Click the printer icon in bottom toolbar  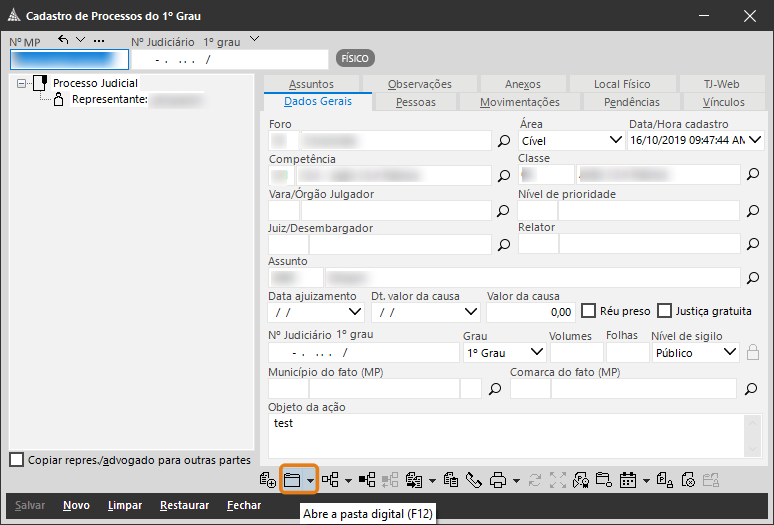[x=498, y=480]
